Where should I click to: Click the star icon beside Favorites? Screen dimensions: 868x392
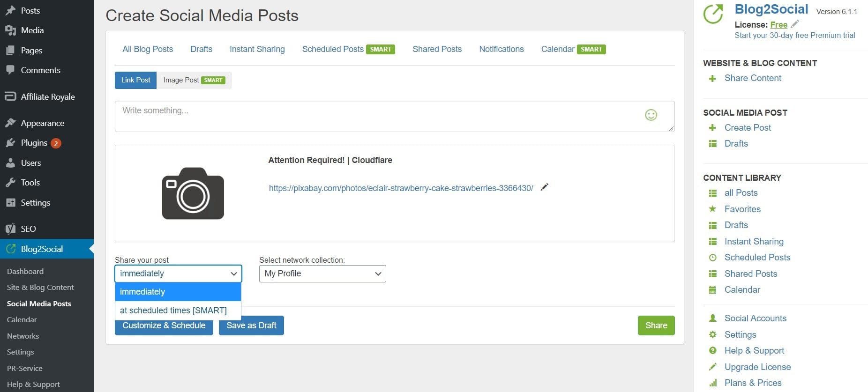(712, 209)
